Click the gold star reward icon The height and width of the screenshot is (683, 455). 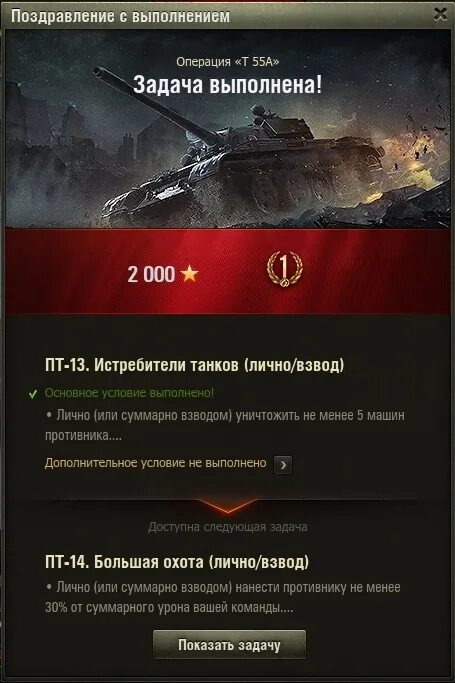pyautogui.click(x=189, y=274)
